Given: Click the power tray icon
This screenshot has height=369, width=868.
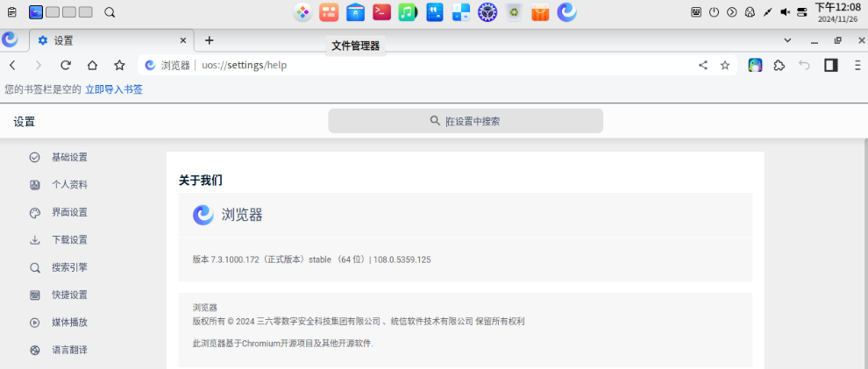Looking at the screenshot, I should coord(714,12).
